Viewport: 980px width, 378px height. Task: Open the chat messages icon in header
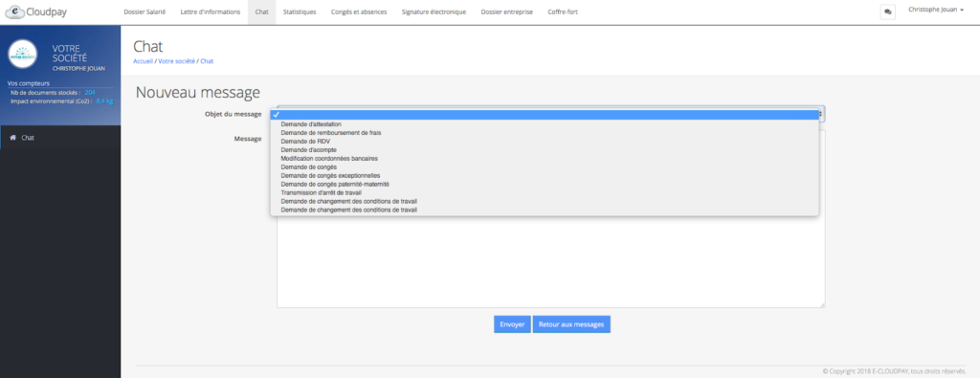point(887,11)
